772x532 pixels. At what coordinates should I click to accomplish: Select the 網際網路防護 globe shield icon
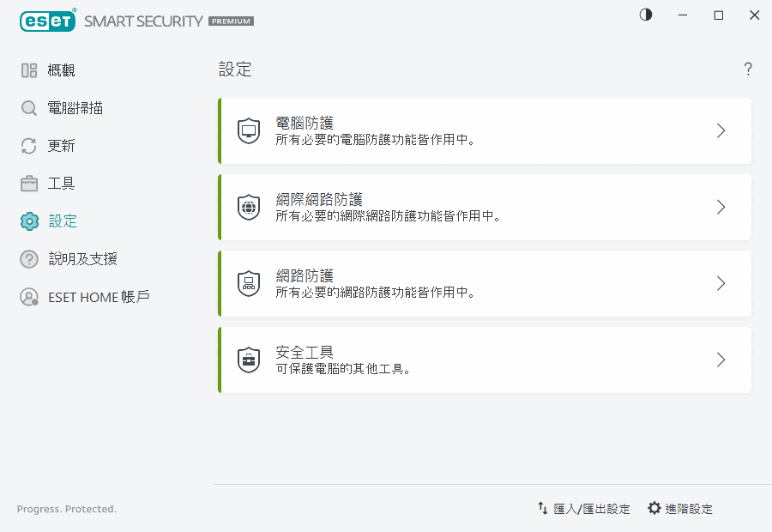pos(248,207)
